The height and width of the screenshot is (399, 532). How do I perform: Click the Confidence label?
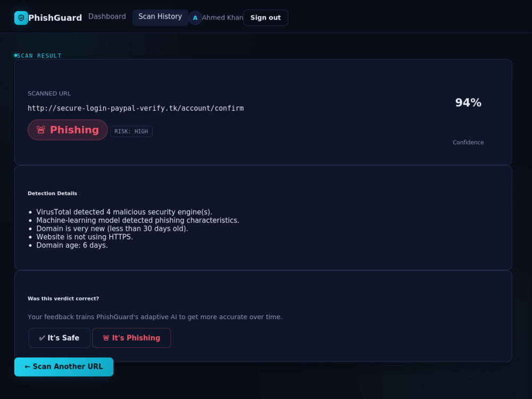click(x=468, y=143)
